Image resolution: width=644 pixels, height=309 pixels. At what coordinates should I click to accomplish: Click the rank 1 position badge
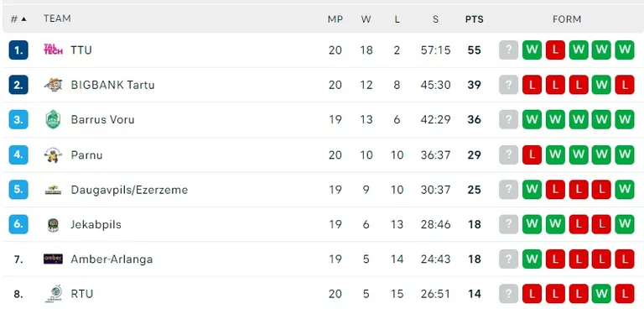(18, 50)
